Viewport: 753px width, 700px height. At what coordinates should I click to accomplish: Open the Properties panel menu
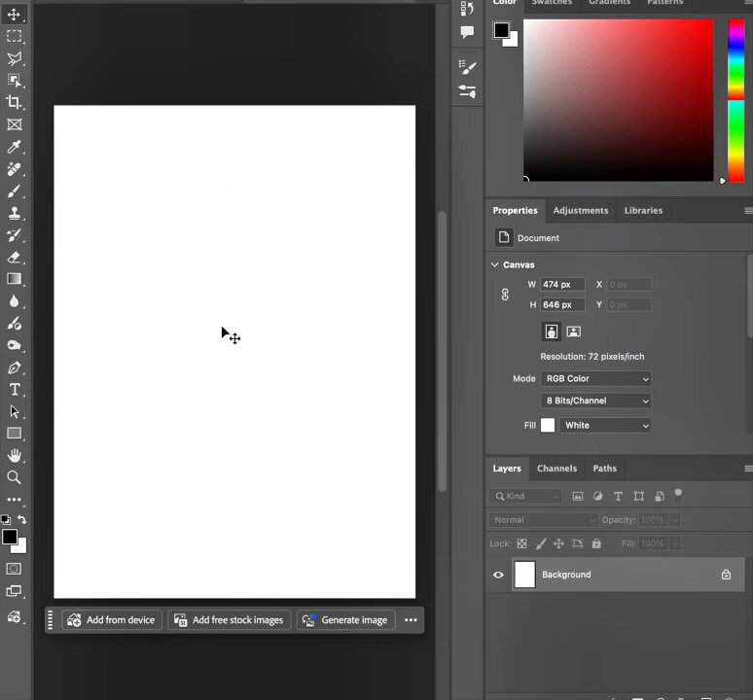(748, 211)
